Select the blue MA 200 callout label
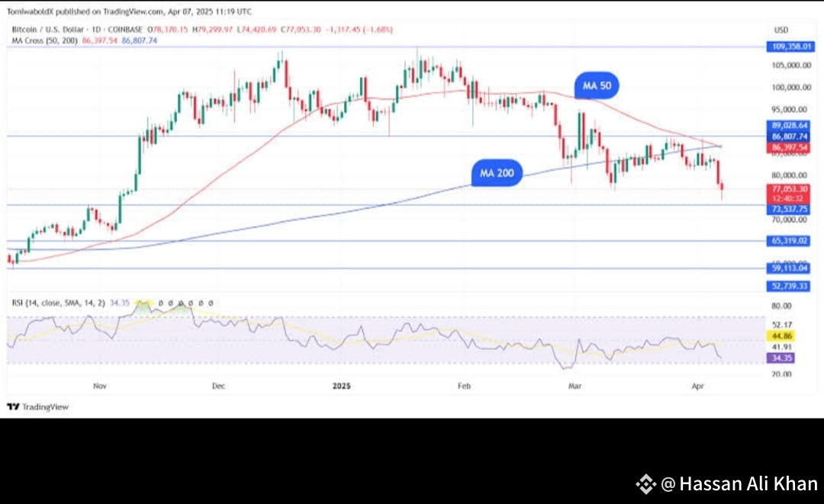824x504 pixels. point(497,173)
